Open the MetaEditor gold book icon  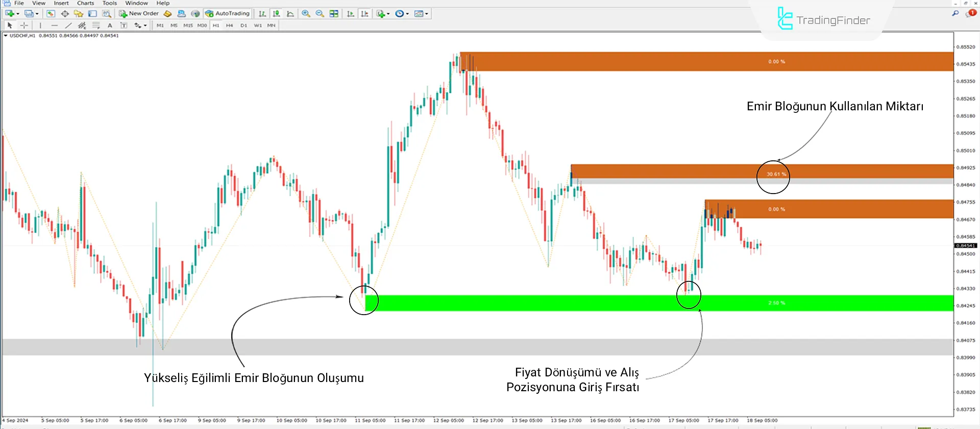click(167, 14)
